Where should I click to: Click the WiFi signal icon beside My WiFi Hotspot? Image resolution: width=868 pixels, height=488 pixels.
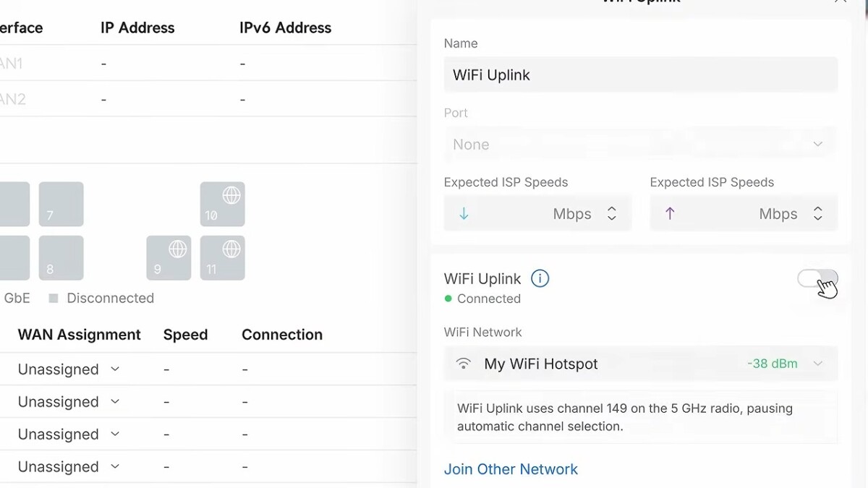click(464, 364)
